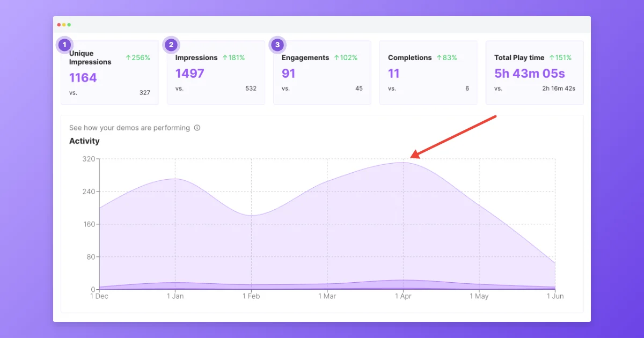Click the info icon beside demos performing text
This screenshot has width=644, height=338.
pyautogui.click(x=197, y=128)
